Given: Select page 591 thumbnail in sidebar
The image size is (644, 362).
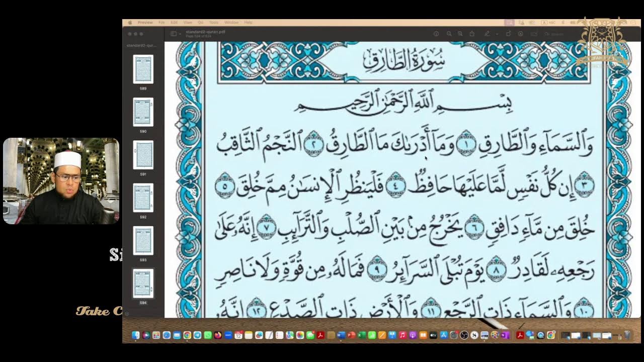Looking at the screenshot, I should pyautogui.click(x=143, y=155).
